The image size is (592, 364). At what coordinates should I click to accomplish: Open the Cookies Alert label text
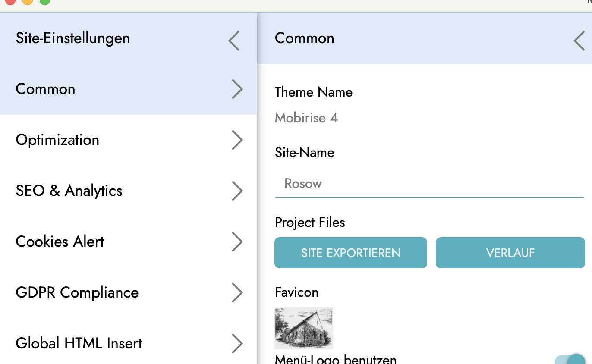click(60, 242)
